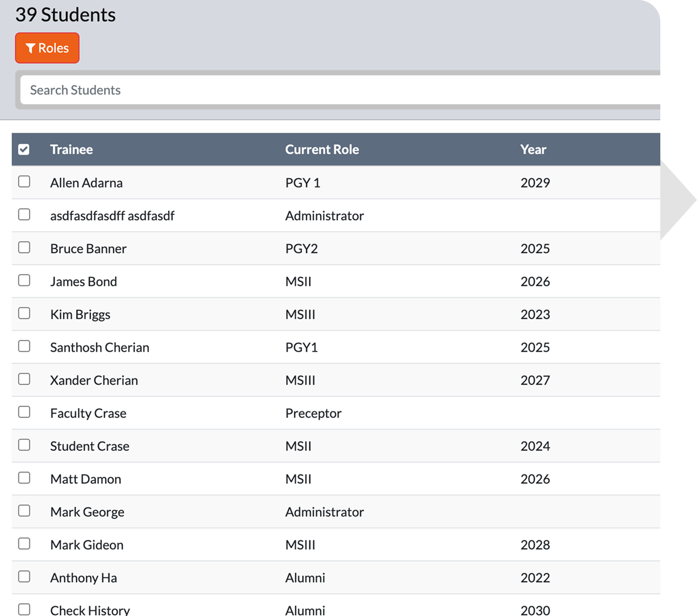Toggle the select-all checkbox in the table header

[x=24, y=149]
